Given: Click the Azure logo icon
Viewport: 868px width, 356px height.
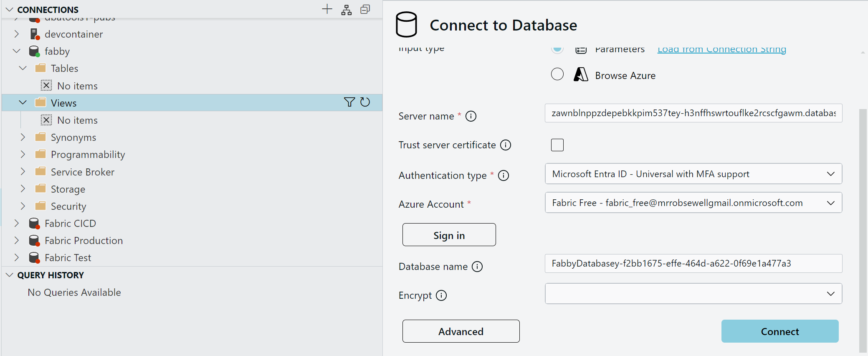Looking at the screenshot, I should coord(581,74).
